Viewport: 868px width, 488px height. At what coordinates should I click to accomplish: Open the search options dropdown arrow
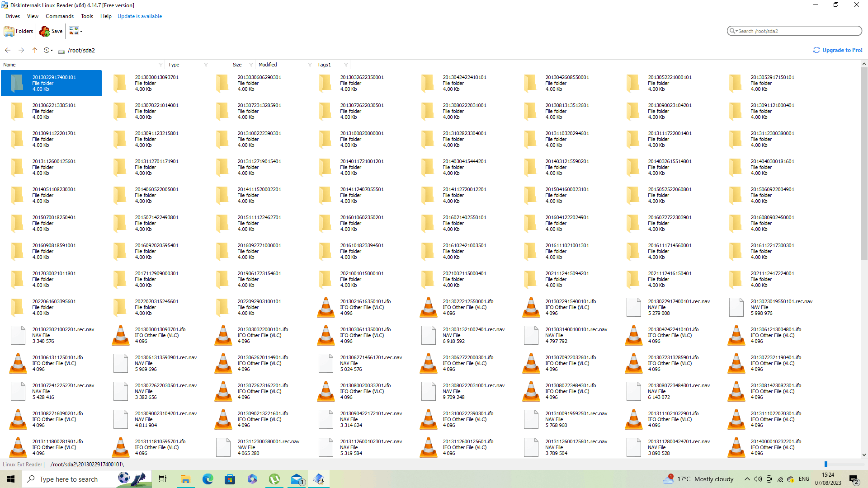pos(736,31)
